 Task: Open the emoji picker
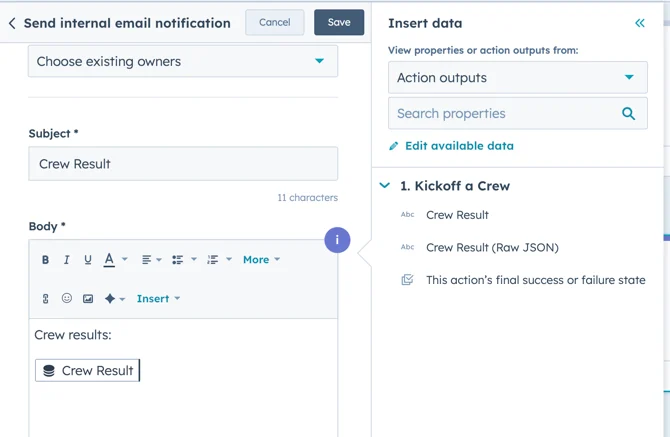[67, 299]
